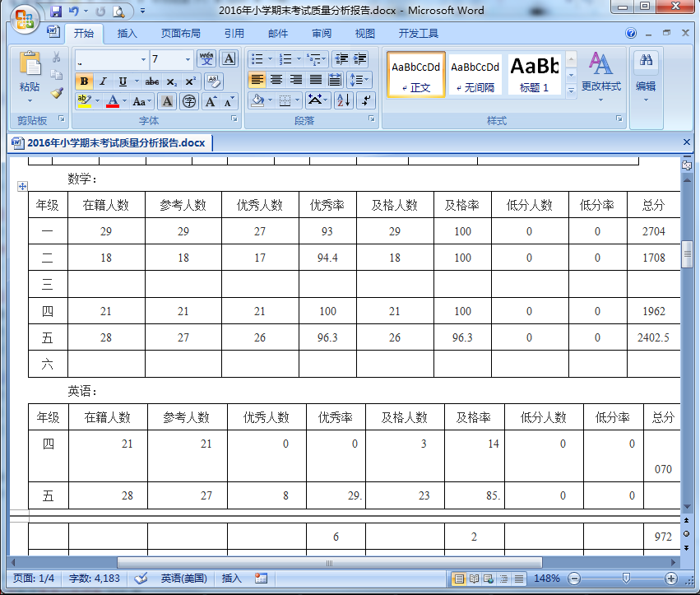The image size is (700, 595).
Task: Center align the paragraph text
Action: point(277,80)
